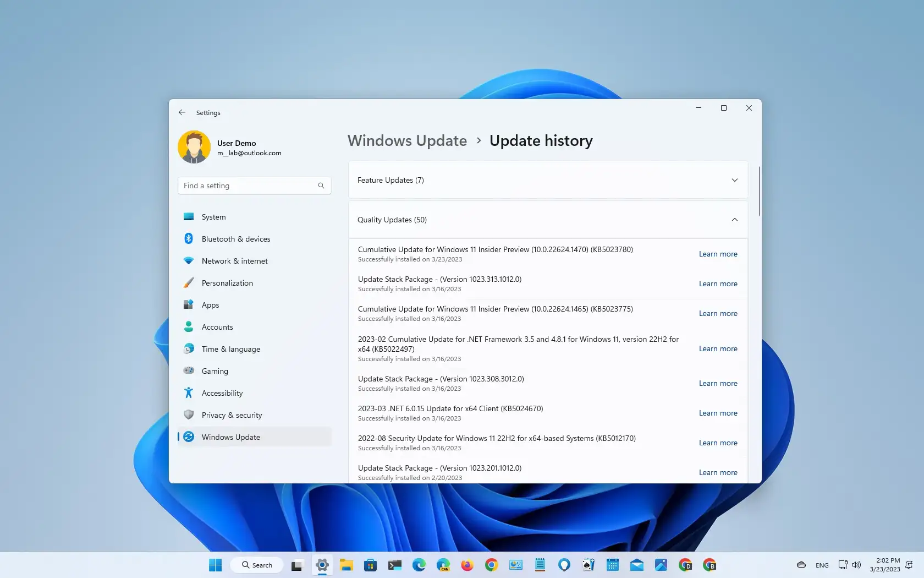Click m_lab@outlook.com account email
Viewport: 924px width, 578px height.
click(x=249, y=153)
